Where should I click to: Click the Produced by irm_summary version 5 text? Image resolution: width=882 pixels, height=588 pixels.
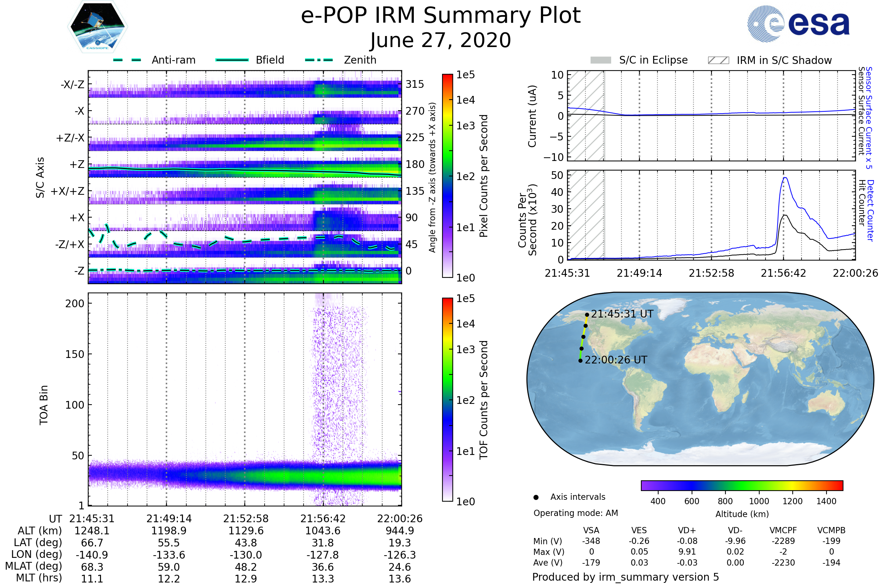(x=625, y=577)
